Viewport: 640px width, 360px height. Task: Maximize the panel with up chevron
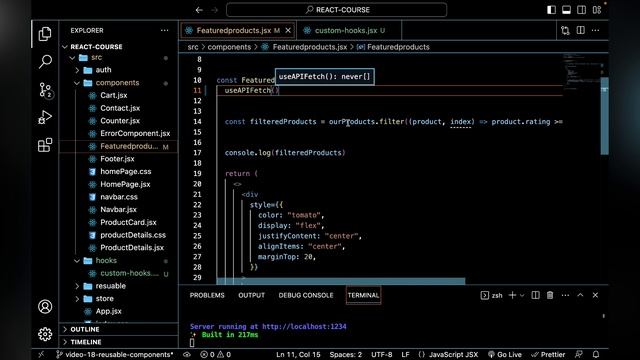click(580, 295)
